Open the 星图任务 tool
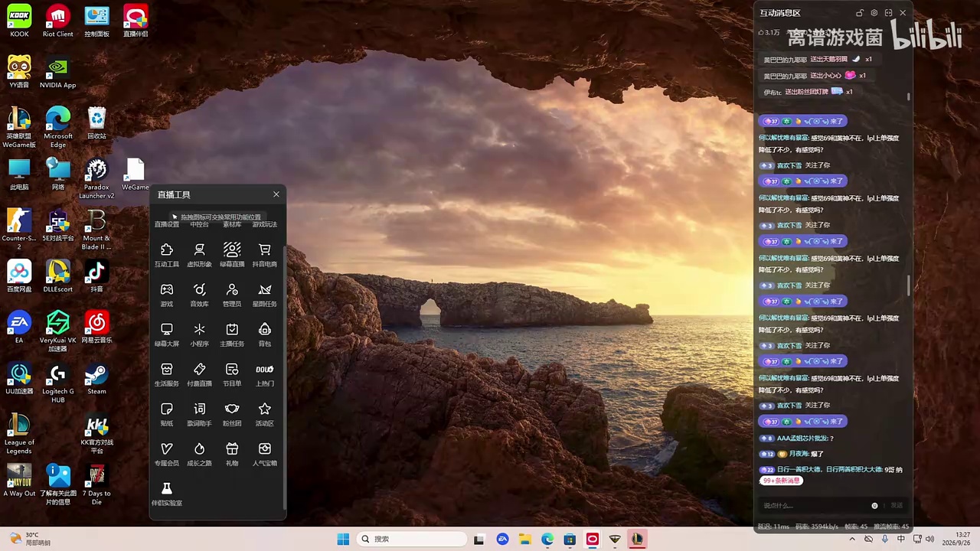 [x=265, y=295]
